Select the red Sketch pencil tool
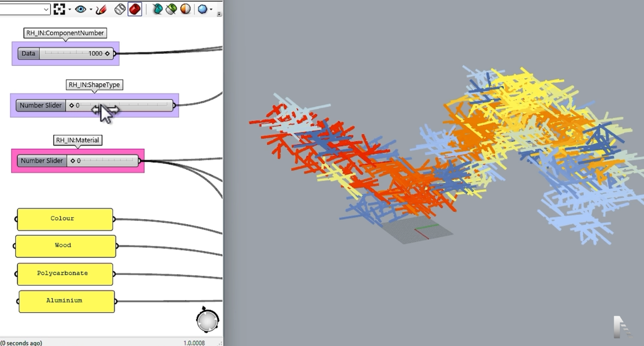The height and width of the screenshot is (346, 644). tap(101, 9)
